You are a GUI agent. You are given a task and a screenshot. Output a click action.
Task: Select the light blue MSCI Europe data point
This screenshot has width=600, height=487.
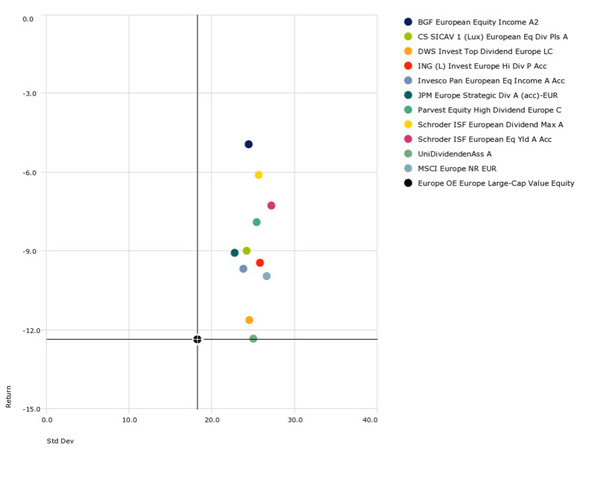point(267,276)
